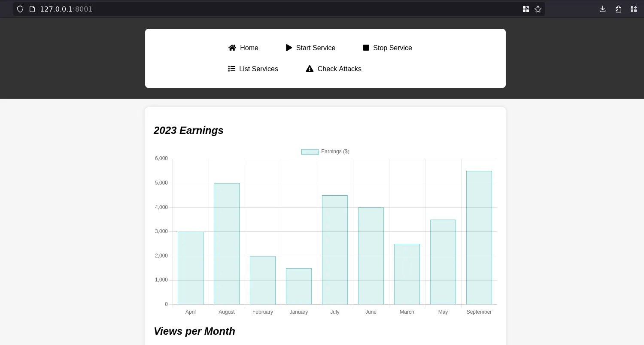Click the list icon for List Services
Screen dimensions: 644x345
click(x=232, y=69)
